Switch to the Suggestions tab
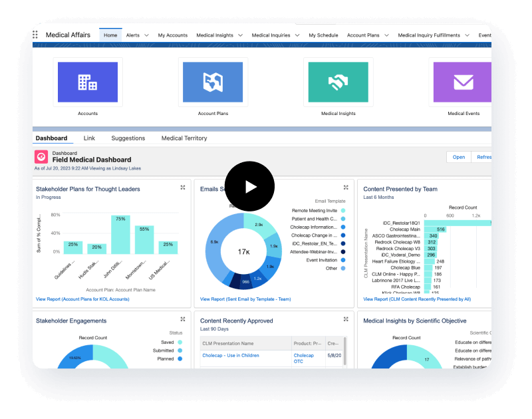 pyautogui.click(x=128, y=138)
